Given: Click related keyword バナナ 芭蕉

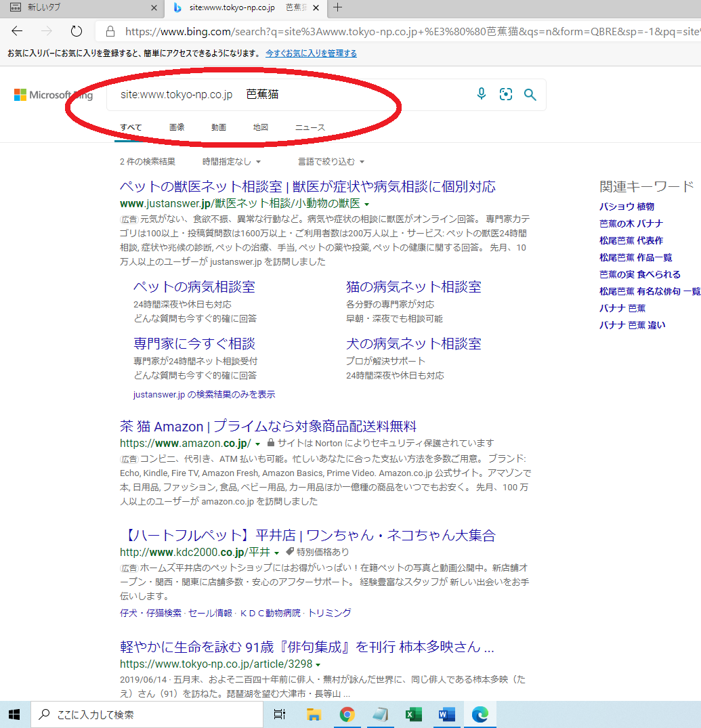Looking at the screenshot, I should point(622,308).
